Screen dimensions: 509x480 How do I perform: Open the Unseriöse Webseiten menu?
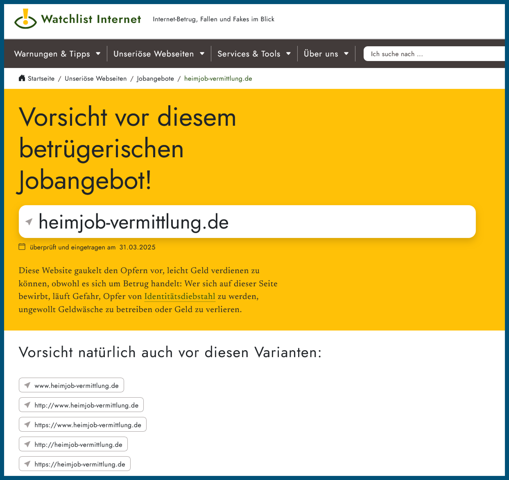(x=153, y=54)
